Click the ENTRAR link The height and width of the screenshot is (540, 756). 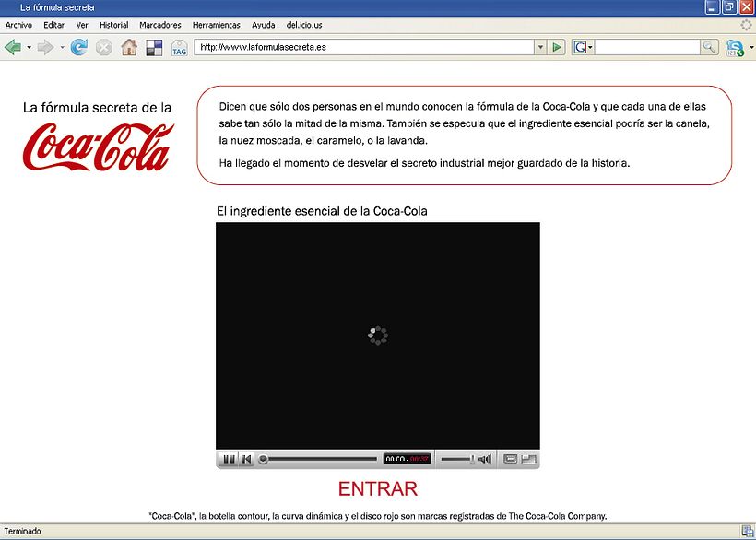377,489
